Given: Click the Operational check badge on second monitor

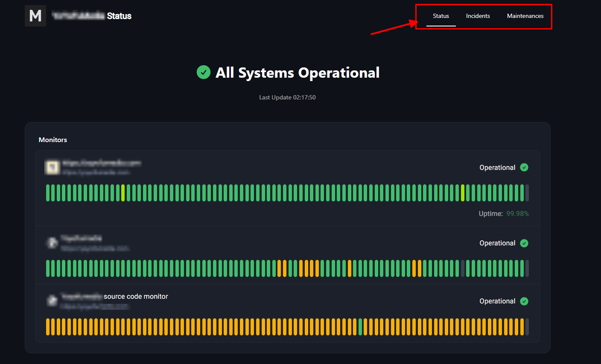Looking at the screenshot, I should pyautogui.click(x=524, y=243).
